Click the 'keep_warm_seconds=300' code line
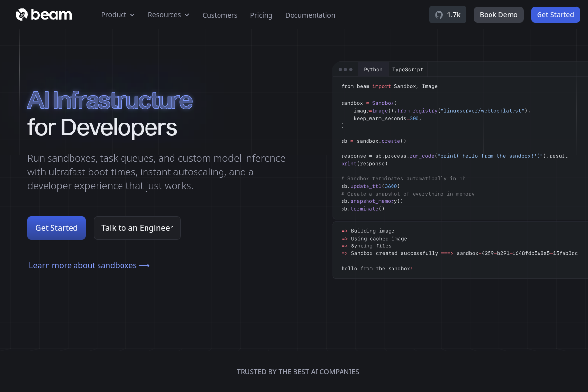This screenshot has width=588, height=392. (x=388, y=118)
